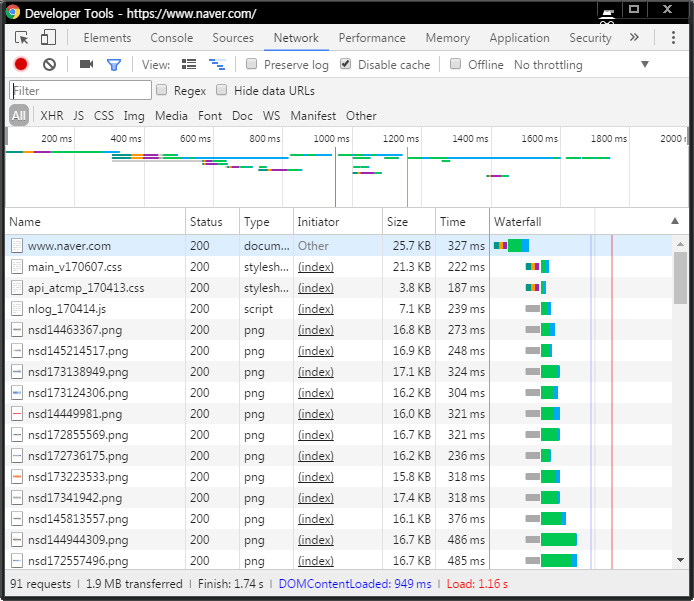Expand hidden tabs with the double chevron

coord(634,38)
